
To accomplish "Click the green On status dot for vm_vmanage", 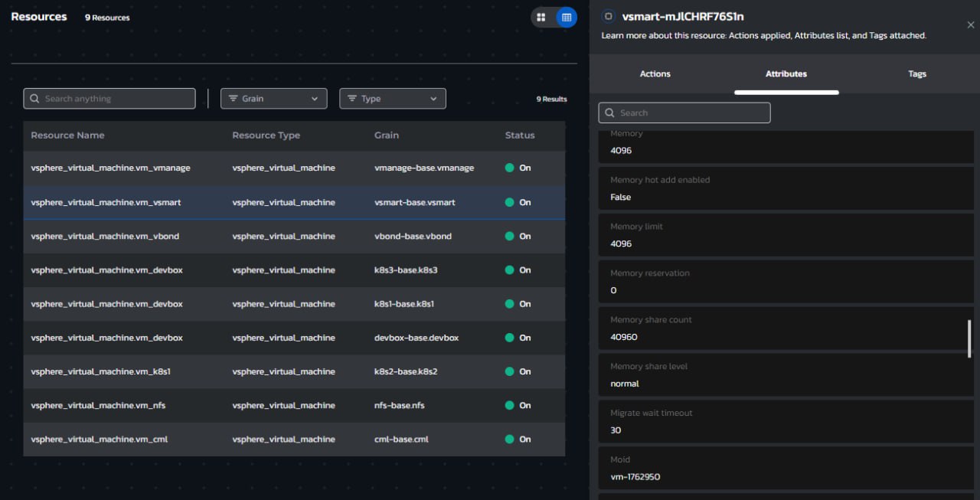I will coord(510,168).
